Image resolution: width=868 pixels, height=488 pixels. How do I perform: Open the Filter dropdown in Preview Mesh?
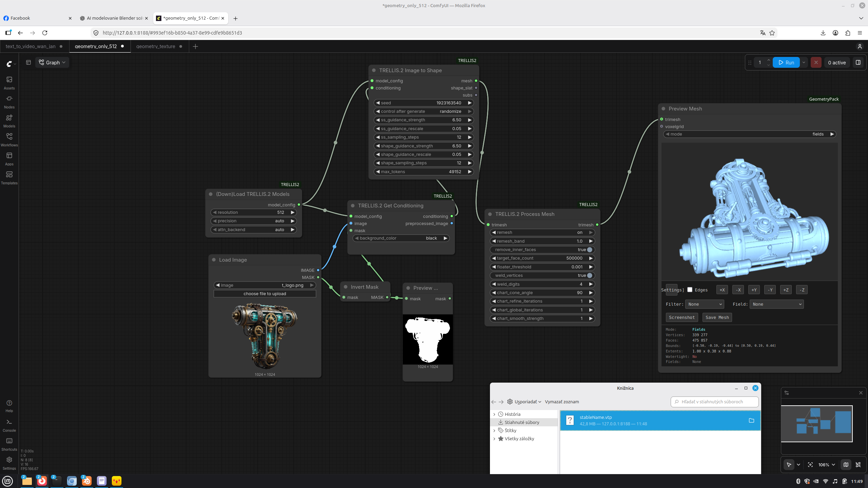705,304
